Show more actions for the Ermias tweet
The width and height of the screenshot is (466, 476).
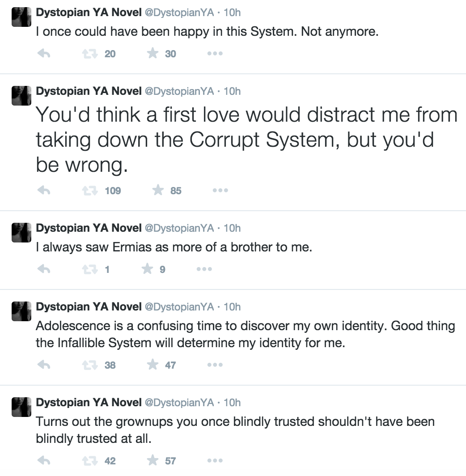coord(204,269)
